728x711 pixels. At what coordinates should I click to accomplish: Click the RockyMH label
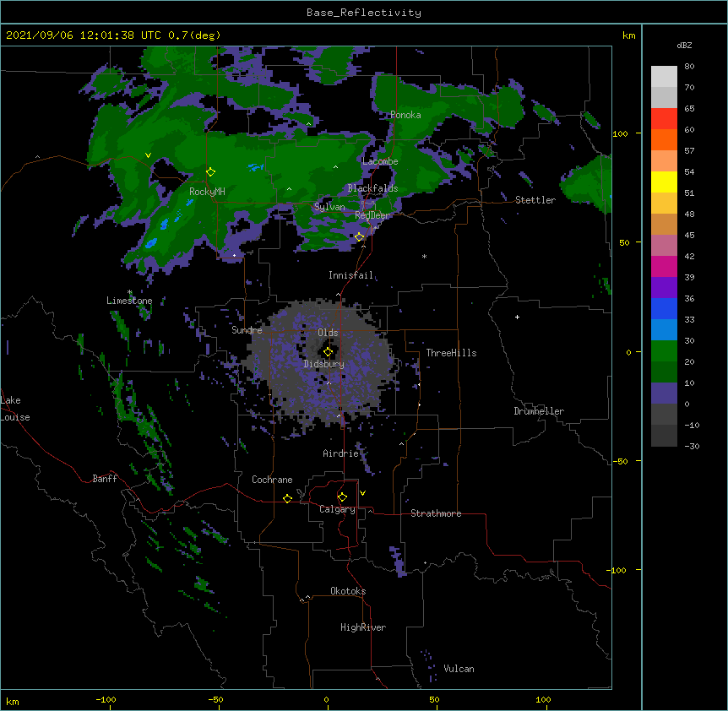pos(207,192)
